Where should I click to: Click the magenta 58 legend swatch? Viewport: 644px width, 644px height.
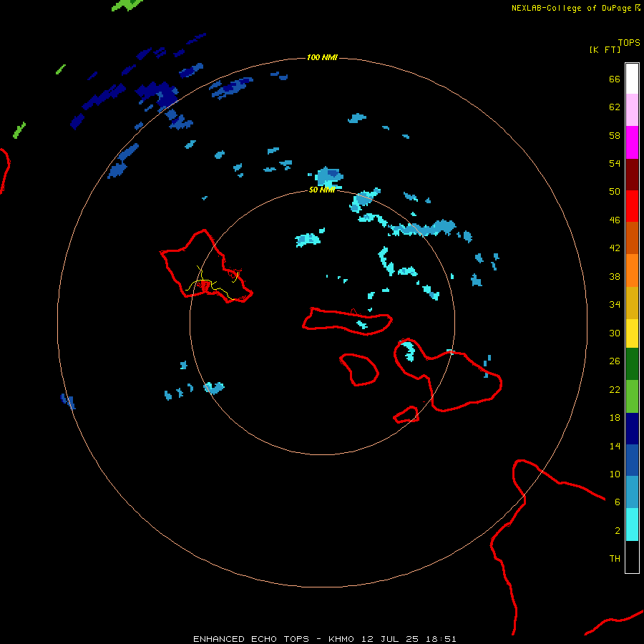pos(632,142)
